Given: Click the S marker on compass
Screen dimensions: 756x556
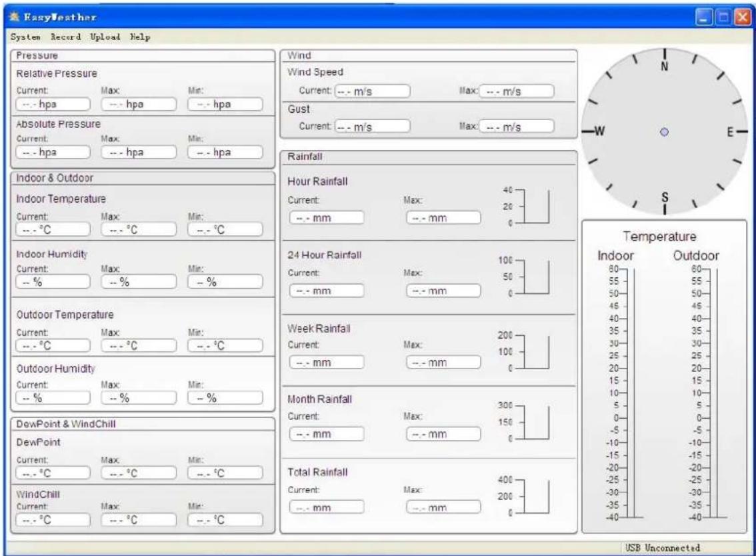Looking at the screenshot, I should coord(665,197).
